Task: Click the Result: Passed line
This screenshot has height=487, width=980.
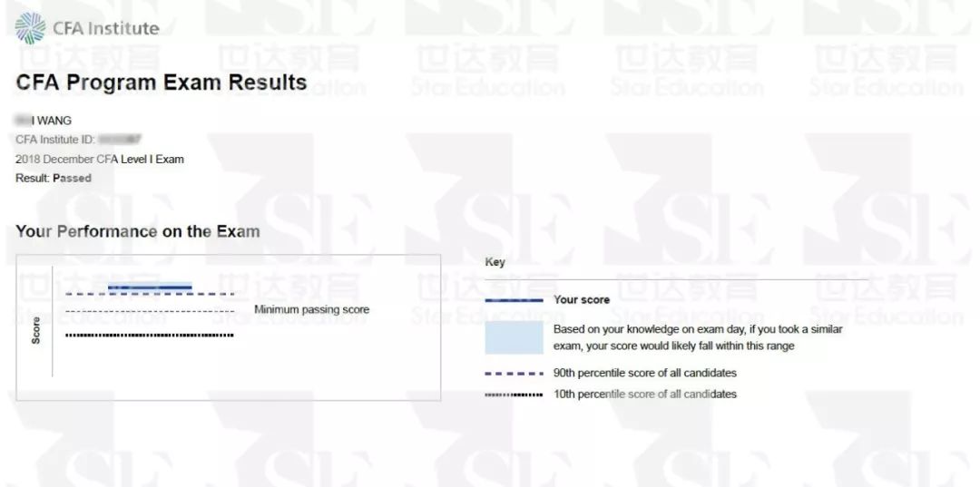Action: 54,178
